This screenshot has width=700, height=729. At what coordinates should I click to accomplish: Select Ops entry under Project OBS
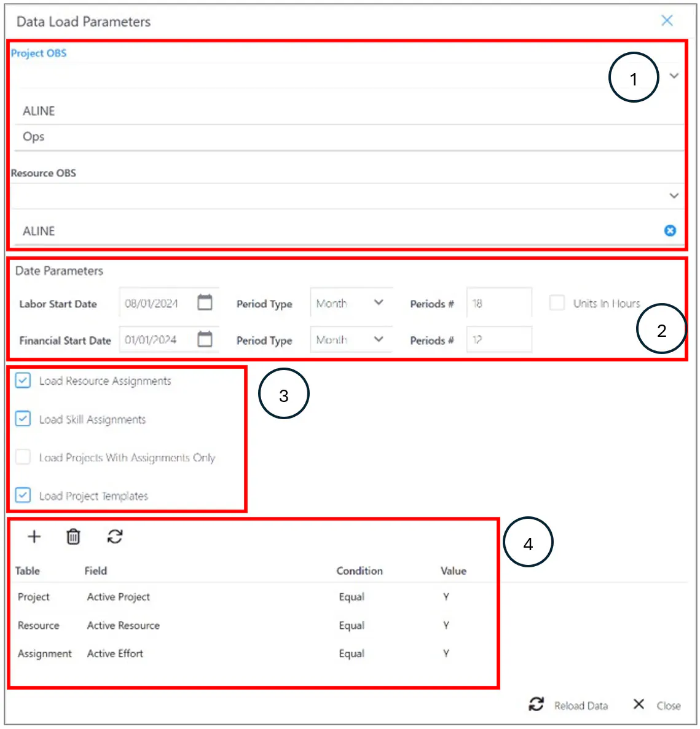point(348,136)
